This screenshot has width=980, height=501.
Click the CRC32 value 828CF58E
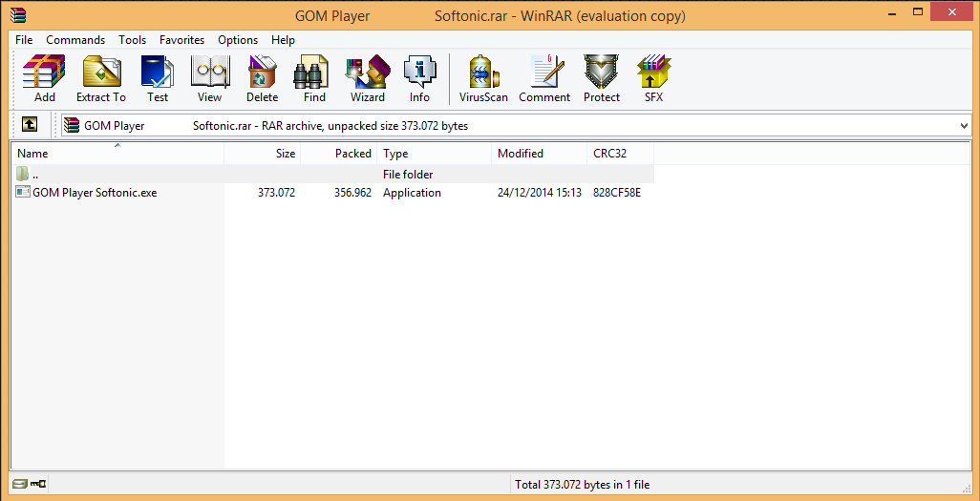617,193
